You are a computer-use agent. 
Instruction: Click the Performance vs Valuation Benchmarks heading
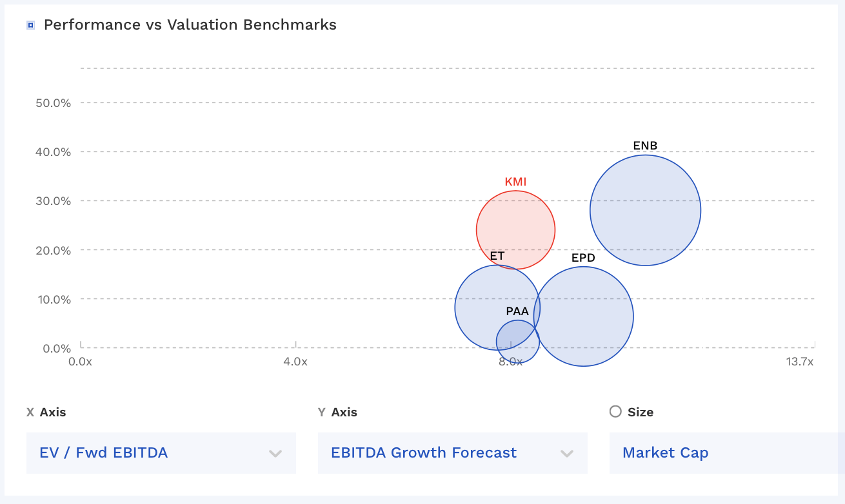(190, 25)
